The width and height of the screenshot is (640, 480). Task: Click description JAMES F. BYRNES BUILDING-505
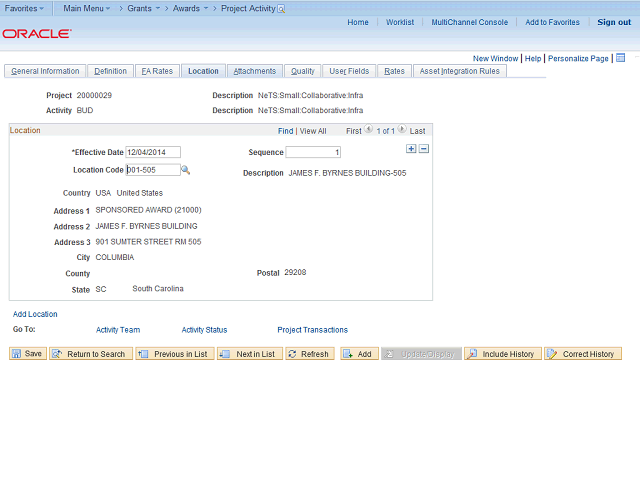coord(347,173)
